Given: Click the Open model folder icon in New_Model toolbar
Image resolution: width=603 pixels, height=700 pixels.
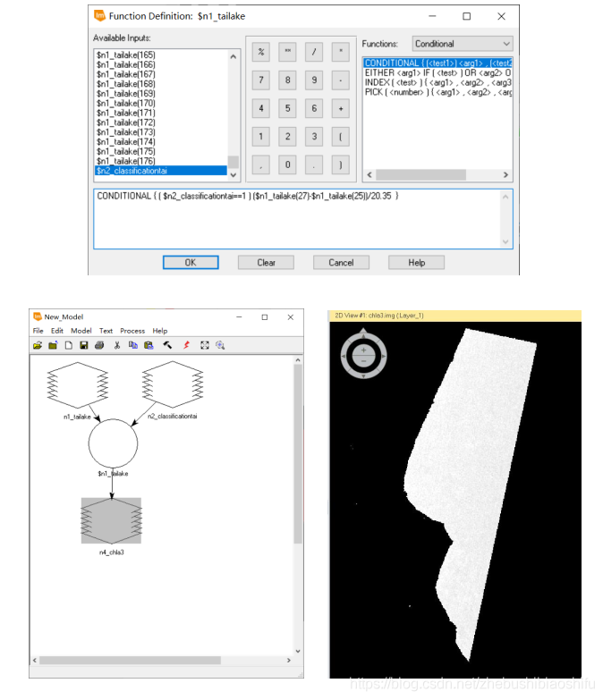Looking at the screenshot, I should [x=38, y=345].
